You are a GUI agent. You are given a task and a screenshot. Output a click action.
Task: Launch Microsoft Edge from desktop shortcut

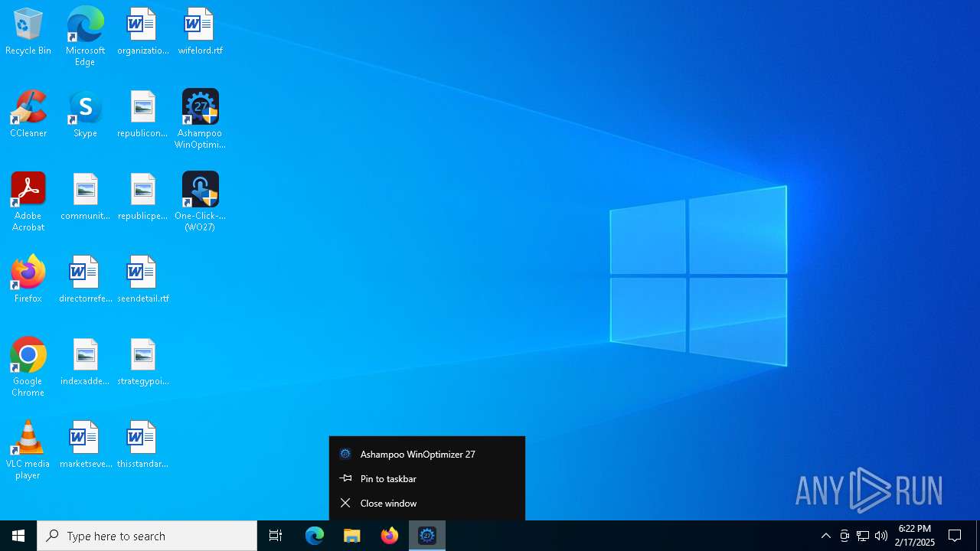pos(85,37)
